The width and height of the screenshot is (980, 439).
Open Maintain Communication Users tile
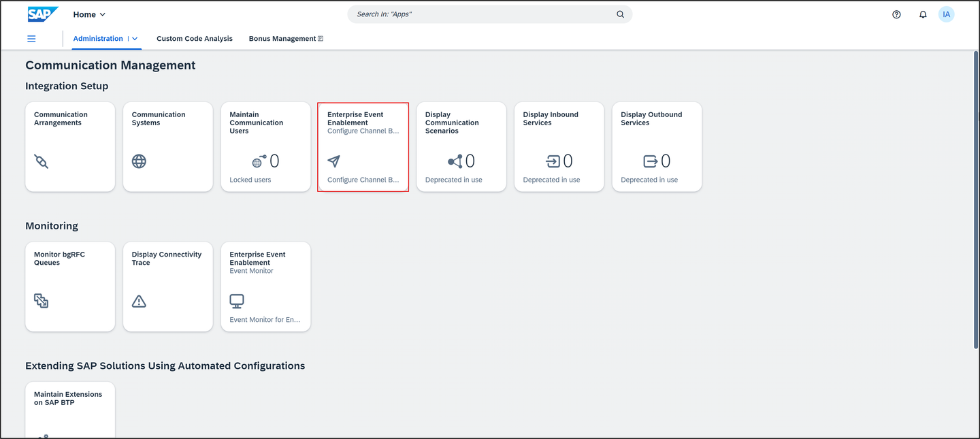[x=266, y=147]
